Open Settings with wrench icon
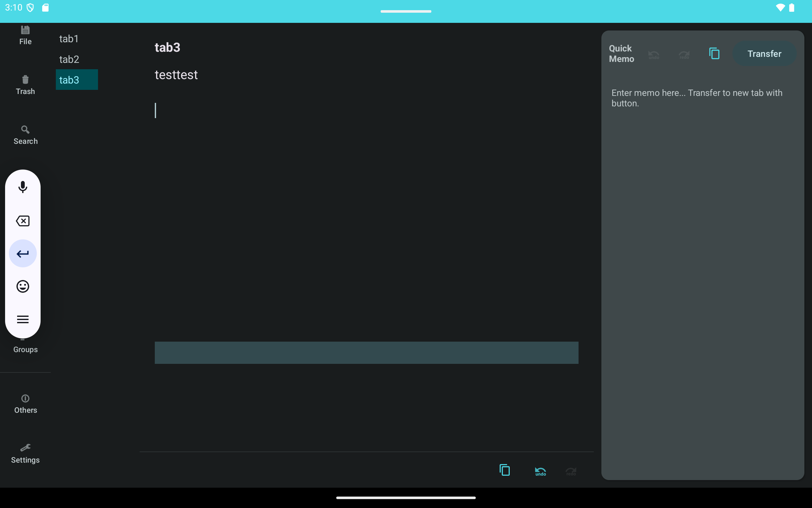The image size is (812, 508). coord(25,454)
